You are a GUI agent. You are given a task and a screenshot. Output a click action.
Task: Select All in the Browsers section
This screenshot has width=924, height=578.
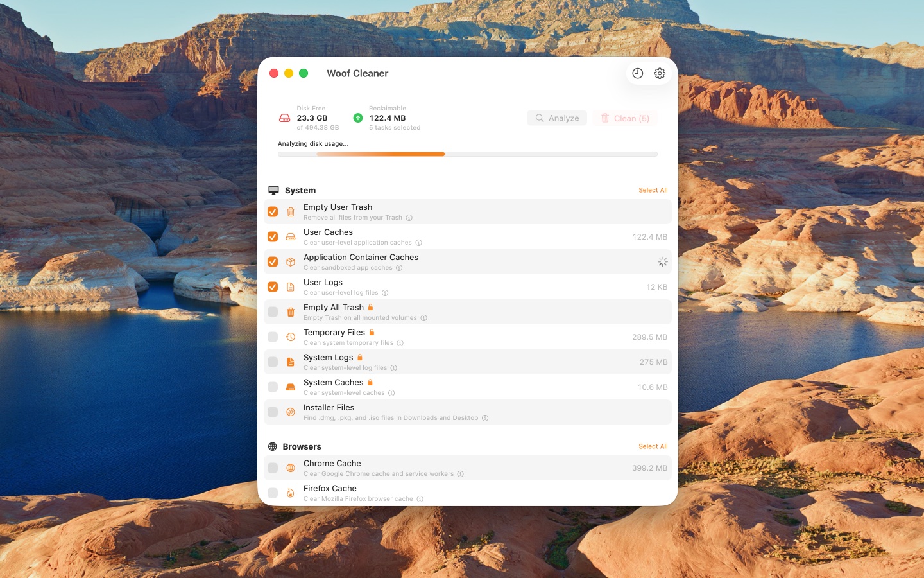pos(653,446)
